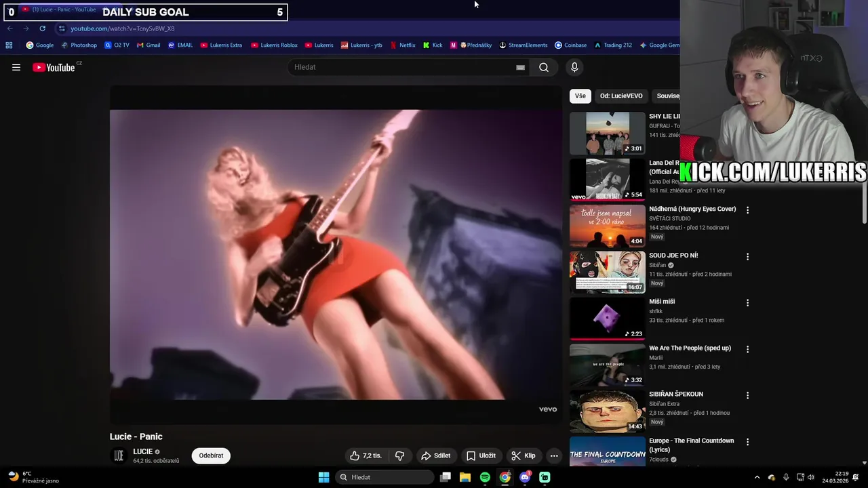Open the Kick bookmark
The width and height of the screenshot is (868, 488).
tap(433, 45)
